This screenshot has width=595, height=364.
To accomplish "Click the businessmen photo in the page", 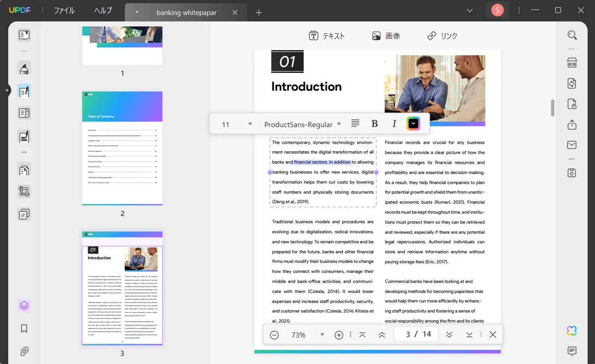I will [435, 88].
